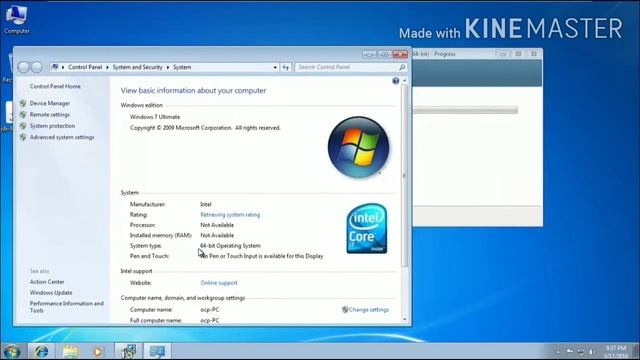Click the shield icon beside System protection

[x=23, y=126]
